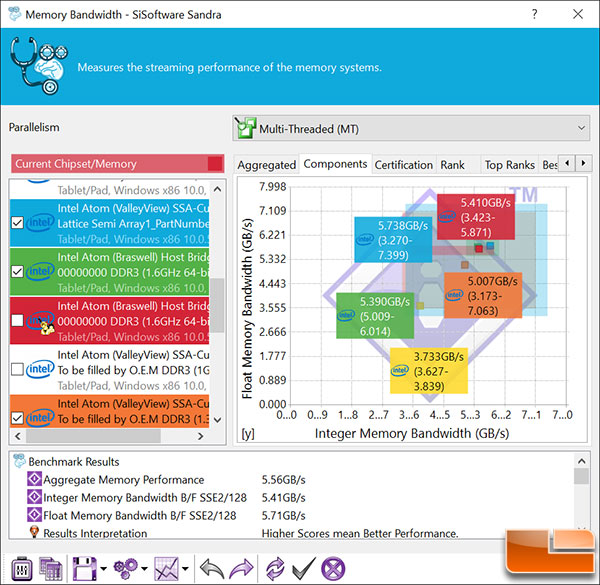The image size is (600, 585).
Task: Open the dropdown arrow next to save icon
Action: [x=103, y=569]
